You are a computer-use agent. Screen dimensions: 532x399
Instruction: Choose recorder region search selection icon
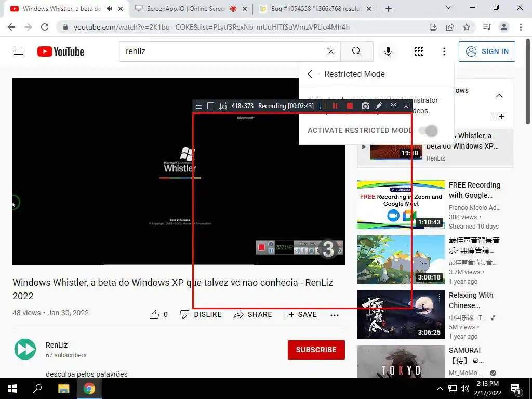click(223, 106)
